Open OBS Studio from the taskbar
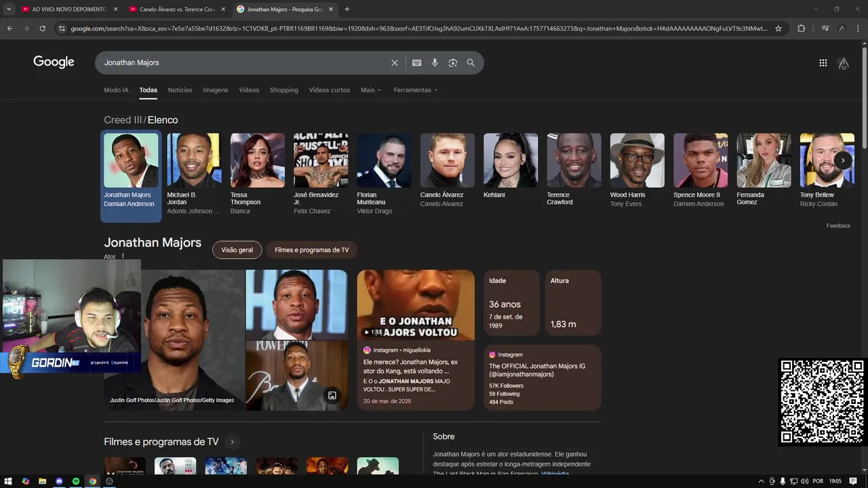Image resolution: width=868 pixels, height=488 pixels. click(x=109, y=481)
